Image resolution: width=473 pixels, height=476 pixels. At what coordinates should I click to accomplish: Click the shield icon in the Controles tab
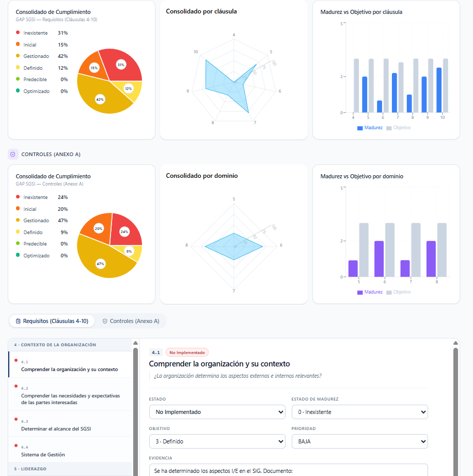coord(105,321)
